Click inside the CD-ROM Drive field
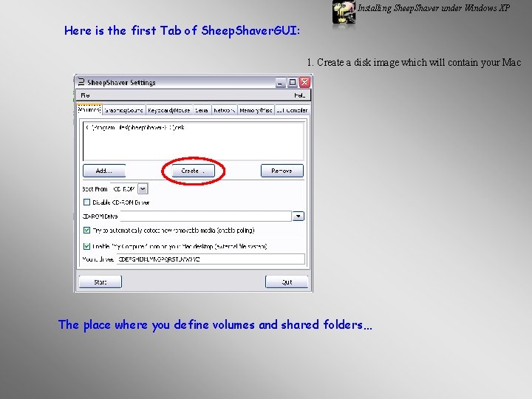 (x=206, y=216)
